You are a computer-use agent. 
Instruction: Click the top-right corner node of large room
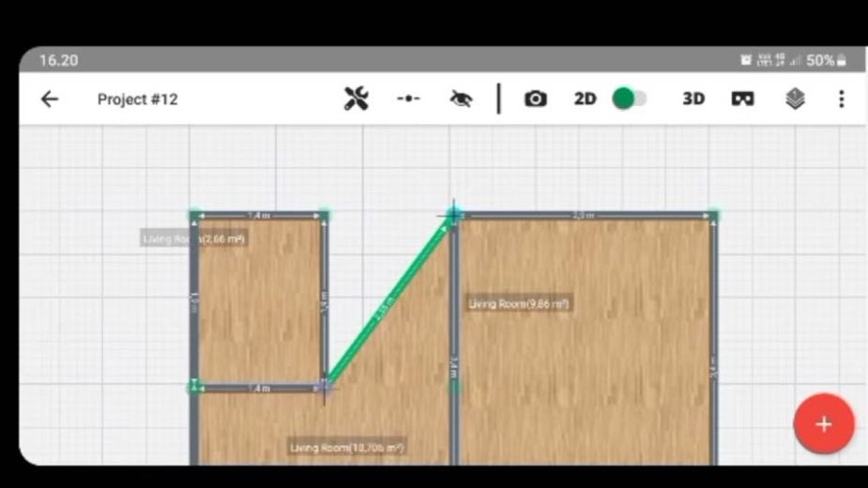pos(713,215)
